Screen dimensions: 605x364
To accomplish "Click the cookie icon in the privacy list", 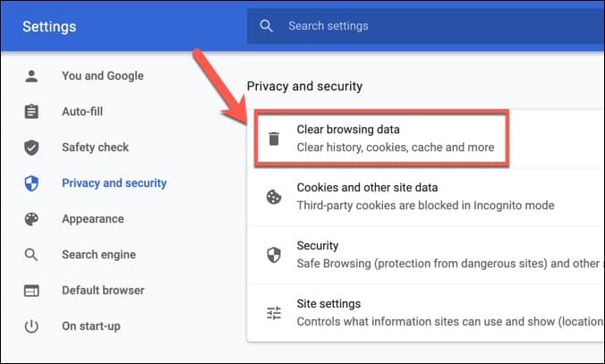I will point(274,197).
